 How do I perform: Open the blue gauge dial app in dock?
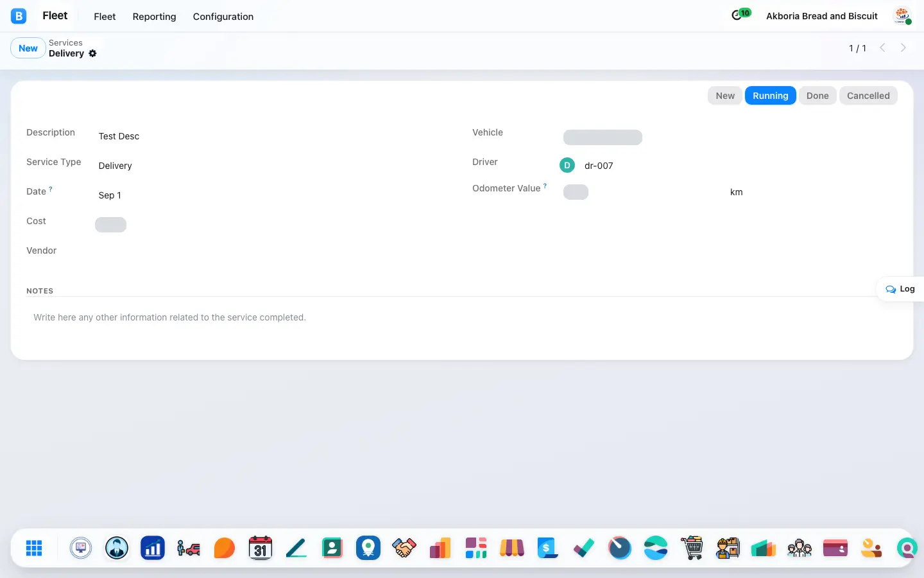620,548
